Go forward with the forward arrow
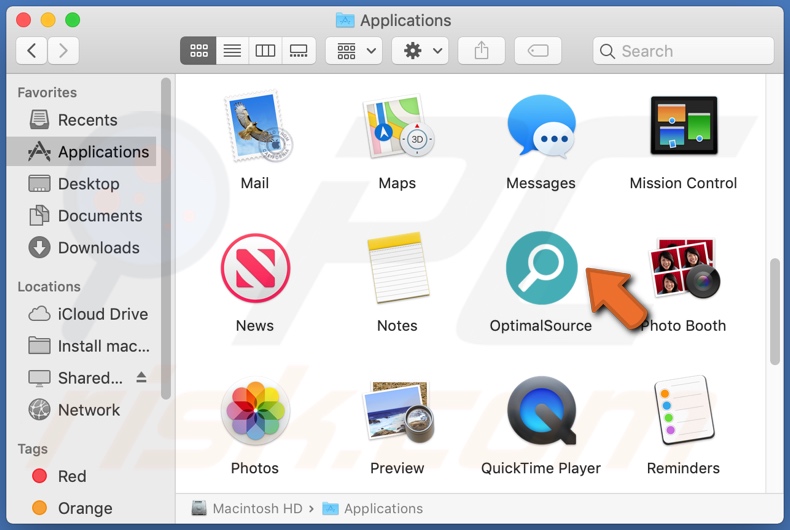Screen dimensions: 790x530 tap(63, 50)
